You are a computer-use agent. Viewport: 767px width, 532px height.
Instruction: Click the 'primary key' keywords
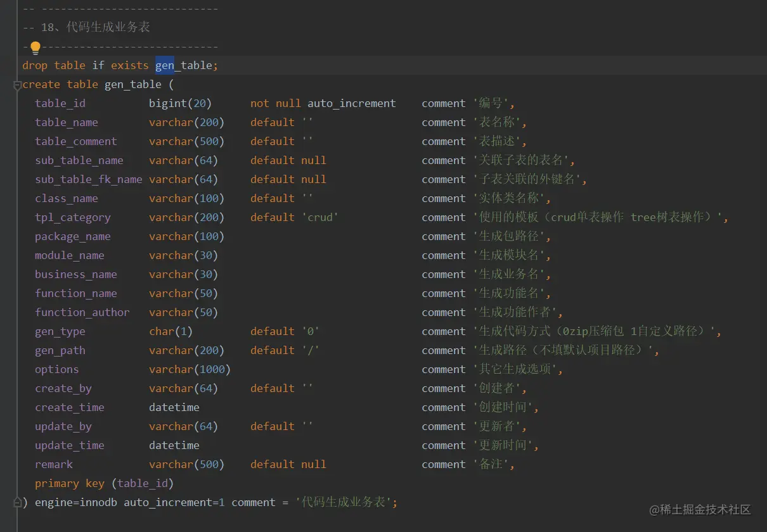(70, 483)
